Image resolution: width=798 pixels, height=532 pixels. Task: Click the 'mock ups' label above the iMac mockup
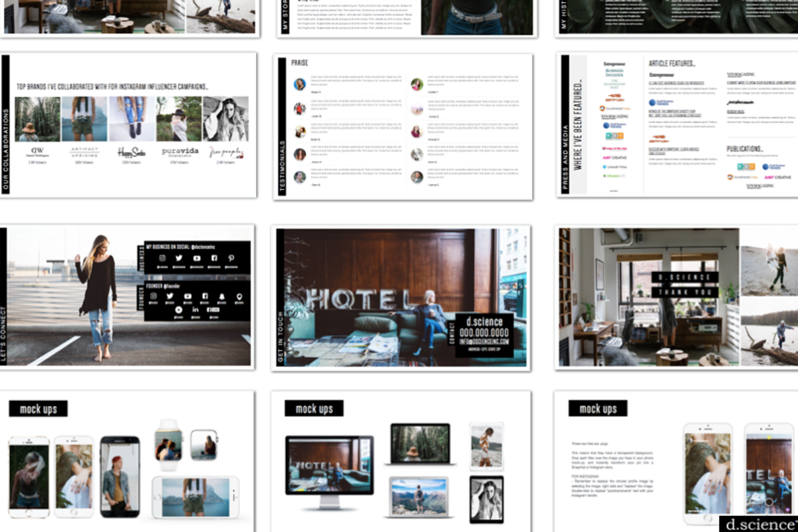[x=314, y=408]
